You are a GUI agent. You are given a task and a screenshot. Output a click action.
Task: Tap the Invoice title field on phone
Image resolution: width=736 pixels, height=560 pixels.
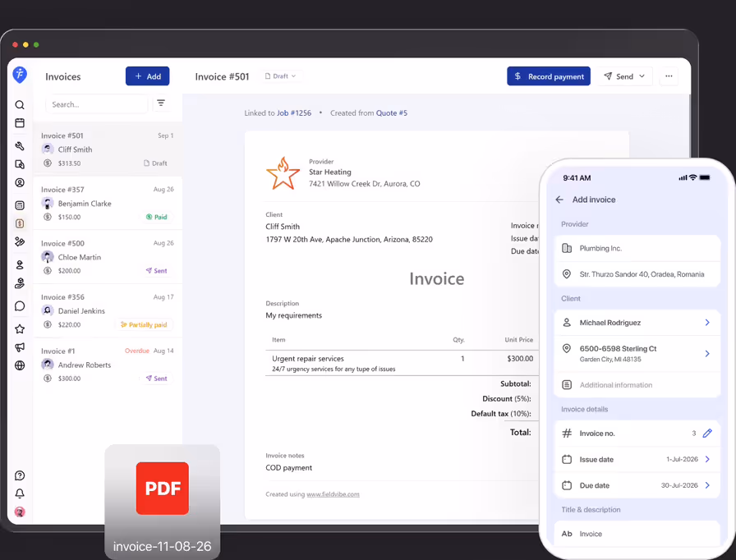(x=637, y=534)
